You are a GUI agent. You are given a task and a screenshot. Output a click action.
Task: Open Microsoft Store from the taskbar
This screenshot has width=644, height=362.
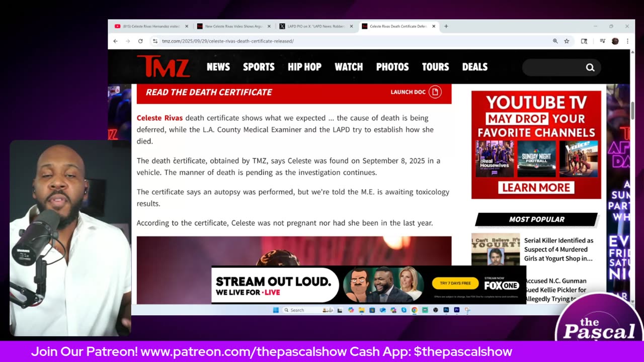click(372, 310)
